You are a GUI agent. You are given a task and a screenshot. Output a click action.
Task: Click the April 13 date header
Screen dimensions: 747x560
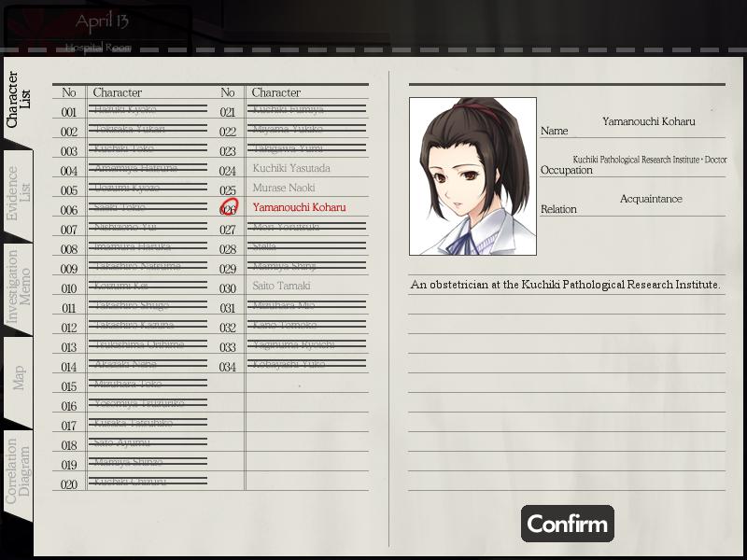coord(102,21)
